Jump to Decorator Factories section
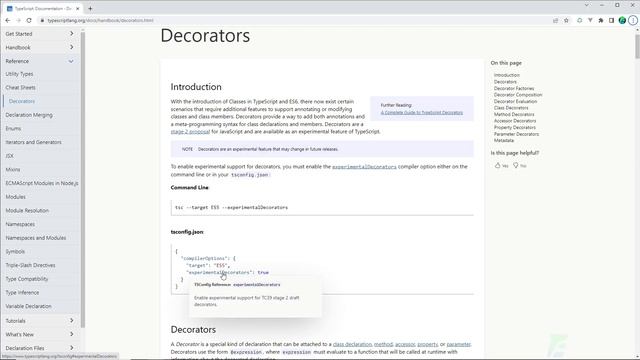The height and width of the screenshot is (360, 640). pos(514,88)
